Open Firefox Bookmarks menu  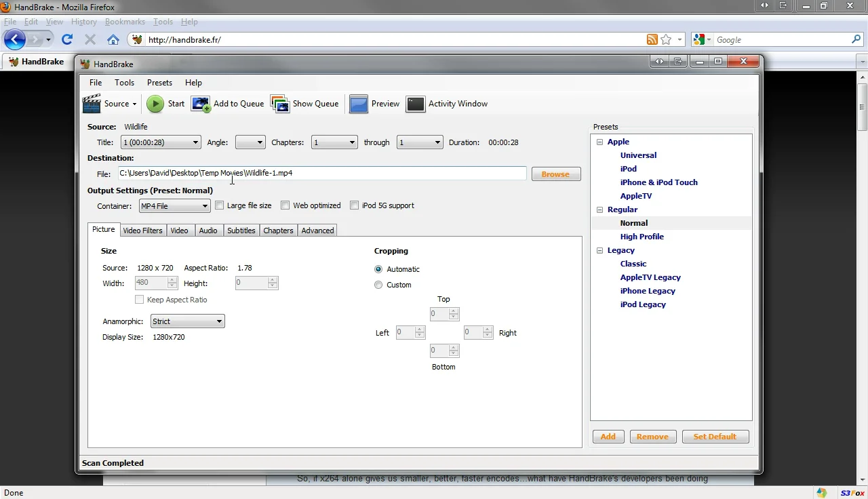(x=125, y=22)
